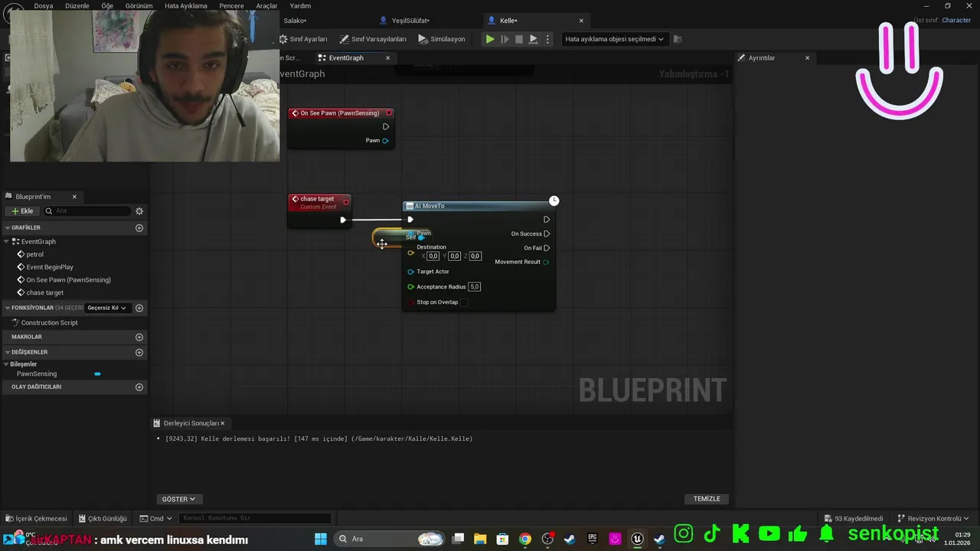The width and height of the screenshot is (980, 551).
Task: Click the On Success output pin
Action: (547, 234)
